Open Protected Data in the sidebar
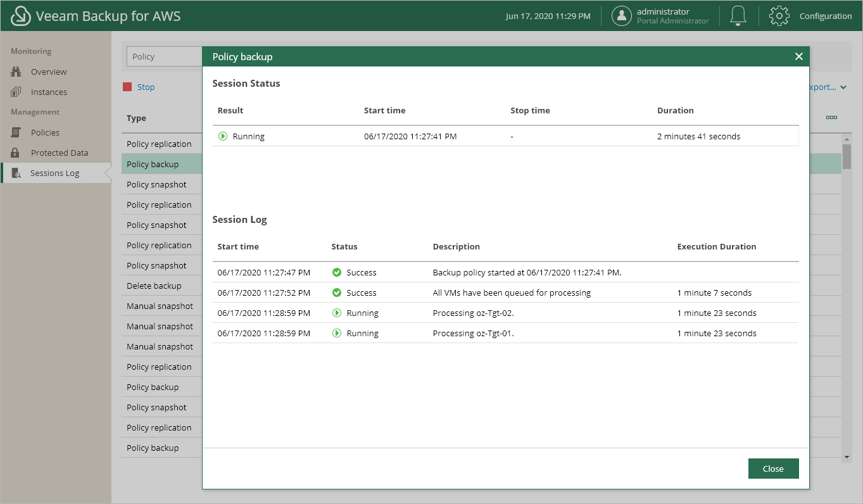 pyautogui.click(x=60, y=153)
